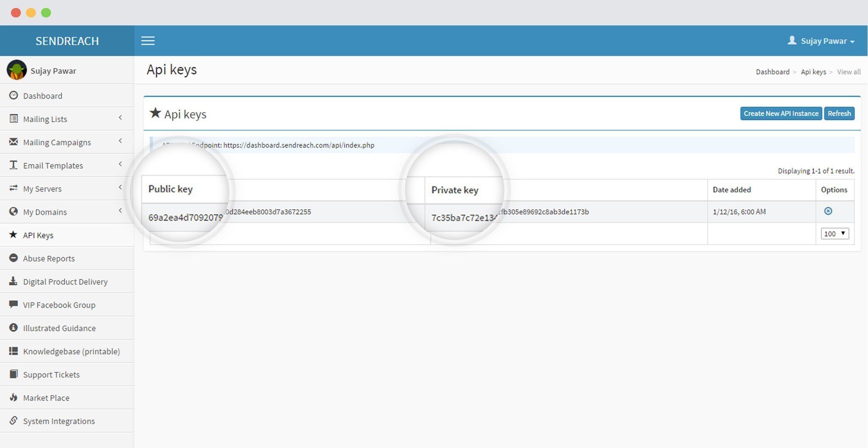
Task: Click the Sujay Pawar avatar thumbnail
Action: pos(17,70)
